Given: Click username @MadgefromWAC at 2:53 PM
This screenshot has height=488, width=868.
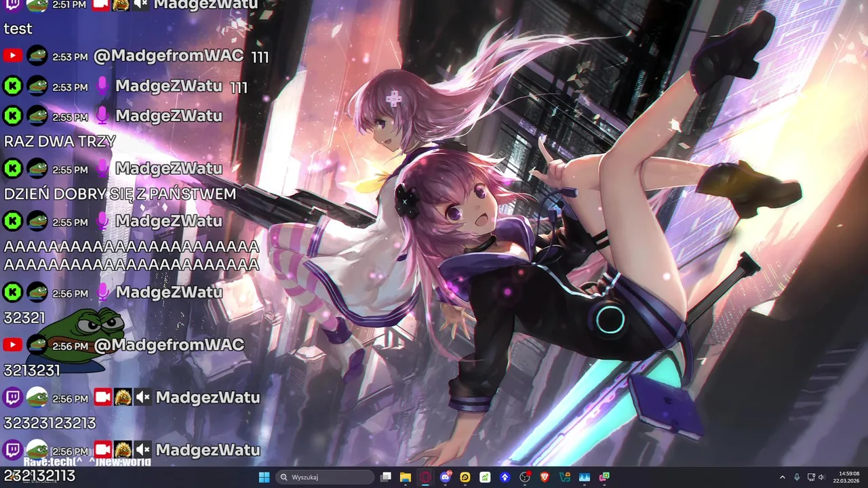Looking at the screenshot, I should (x=168, y=56).
